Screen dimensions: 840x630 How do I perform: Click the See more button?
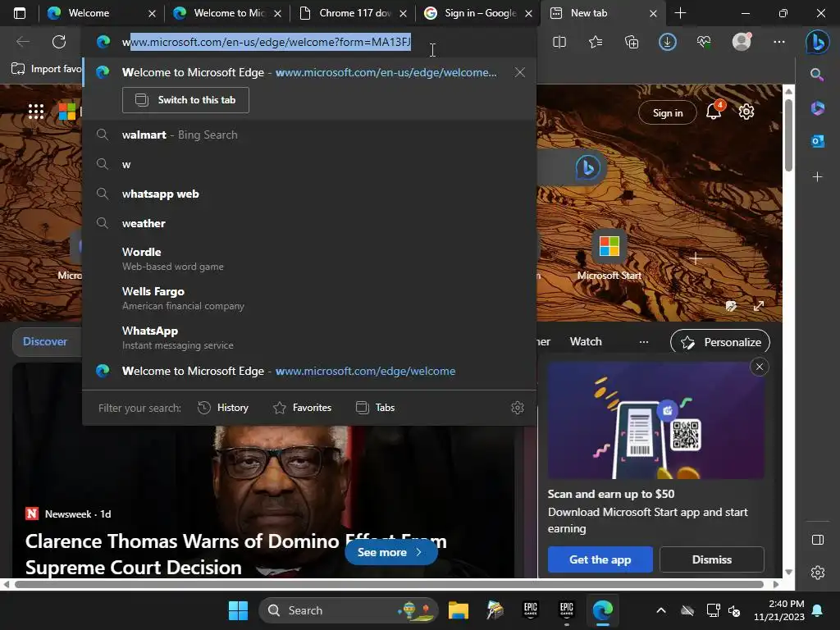click(x=390, y=552)
